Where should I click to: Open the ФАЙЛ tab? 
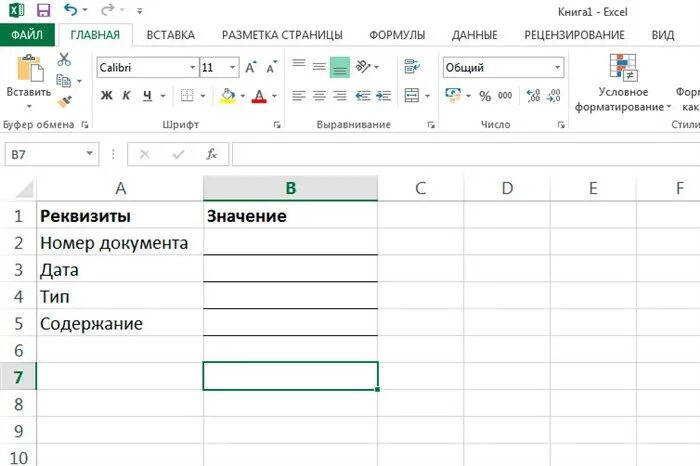(27, 35)
